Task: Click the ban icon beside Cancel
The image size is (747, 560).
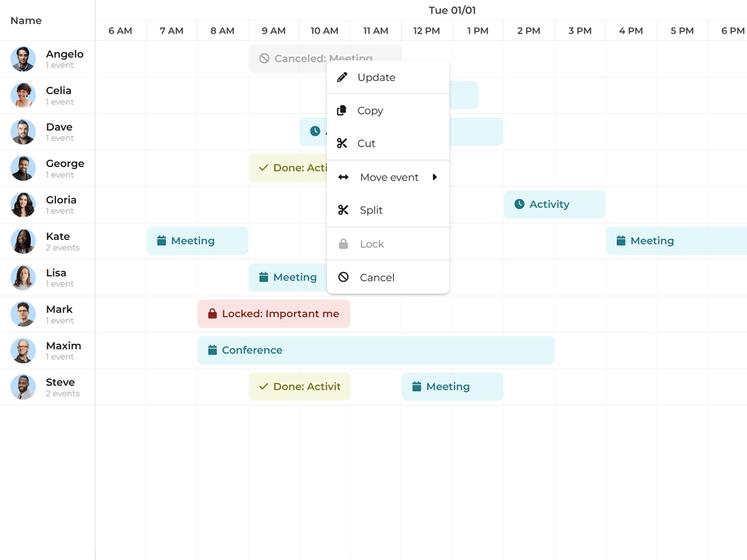Action: point(344,277)
